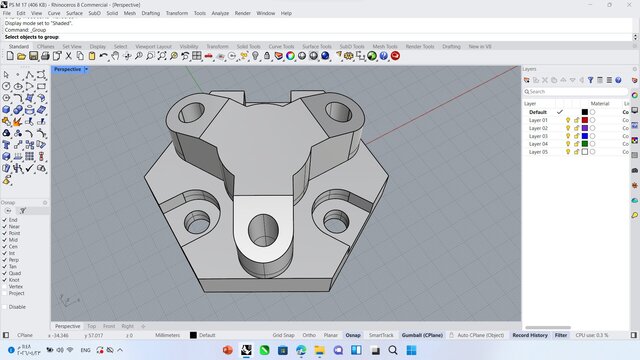Select the Polyline tool in left sidebar

tap(29, 75)
